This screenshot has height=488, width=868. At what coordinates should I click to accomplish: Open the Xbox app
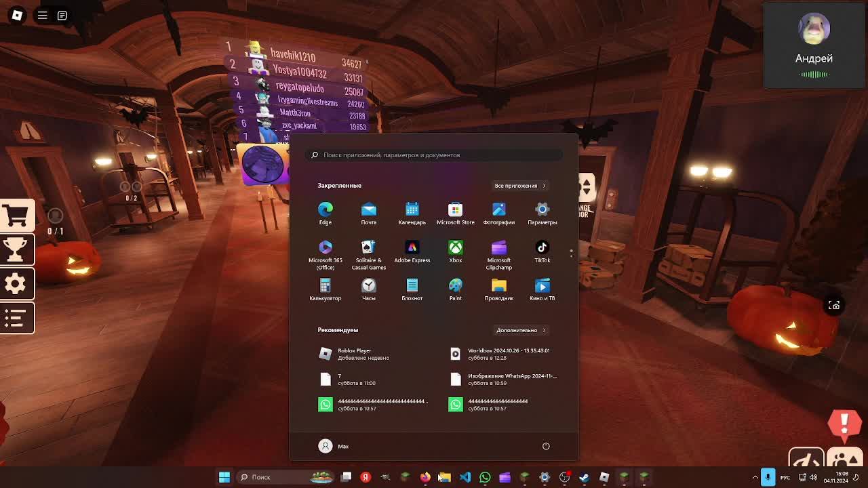456,251
